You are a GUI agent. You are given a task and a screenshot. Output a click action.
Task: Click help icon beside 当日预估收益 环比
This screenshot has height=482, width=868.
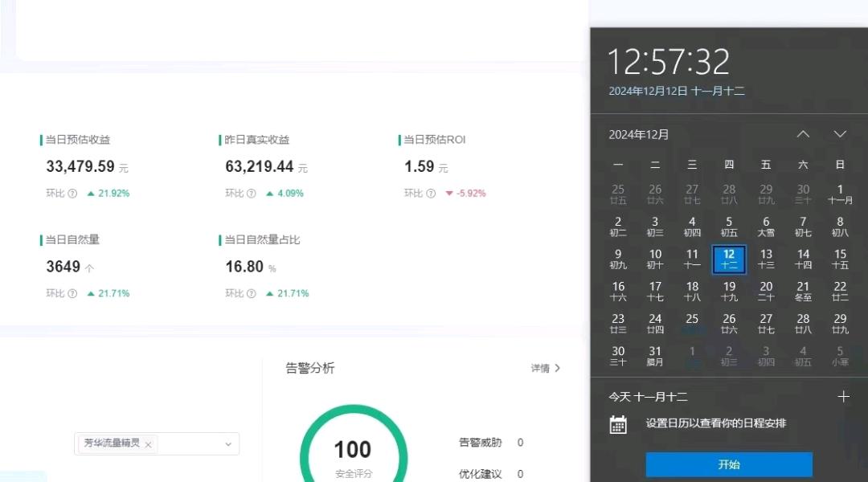(72, 193)
